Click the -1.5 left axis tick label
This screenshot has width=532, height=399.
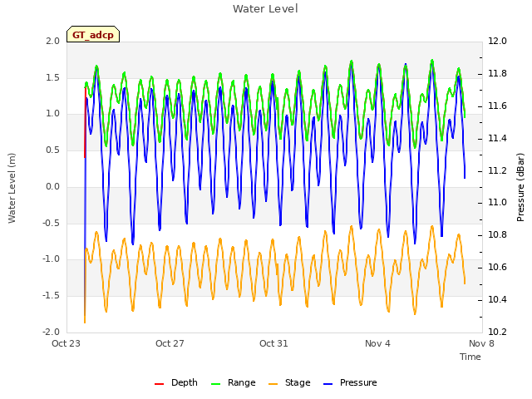tap(51, 296)
